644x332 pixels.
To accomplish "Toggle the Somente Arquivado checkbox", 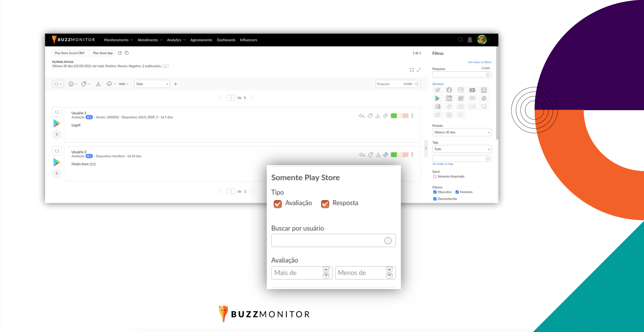I will [435, 176].
